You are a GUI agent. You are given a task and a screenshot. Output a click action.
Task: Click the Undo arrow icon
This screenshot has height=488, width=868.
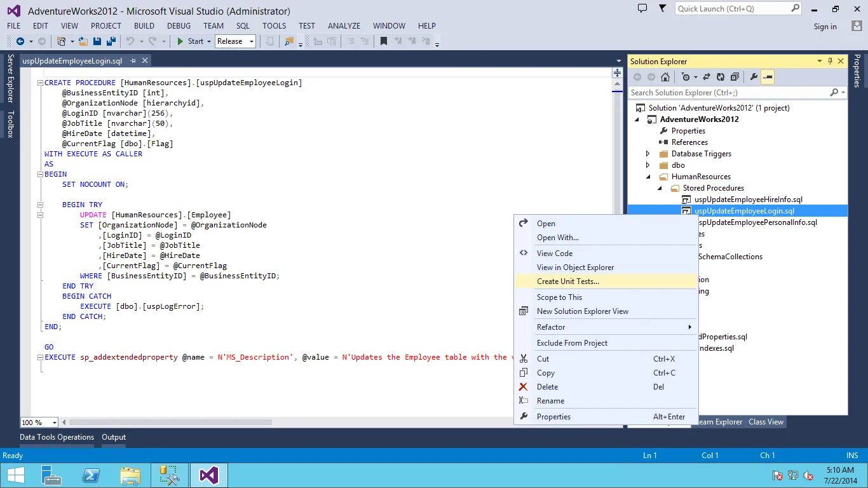pyautogui.click(x=130, y=41)
